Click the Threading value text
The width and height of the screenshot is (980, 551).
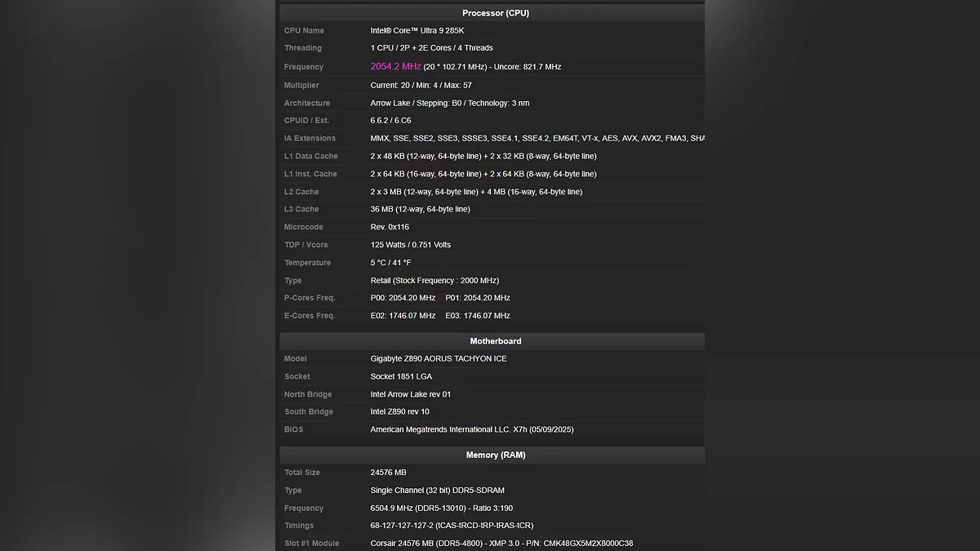point(431,48)
